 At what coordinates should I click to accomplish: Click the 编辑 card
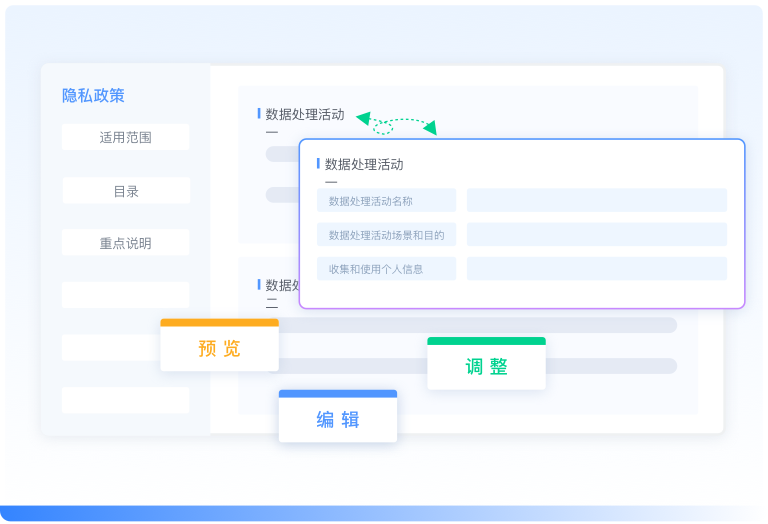pos(338,416)
